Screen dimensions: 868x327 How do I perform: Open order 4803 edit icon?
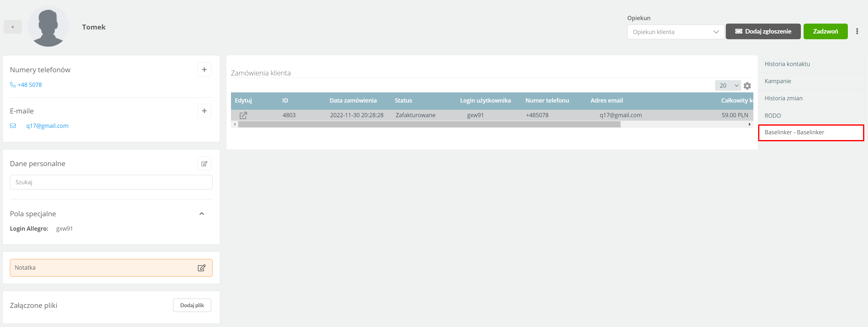(x=243, y=115)
